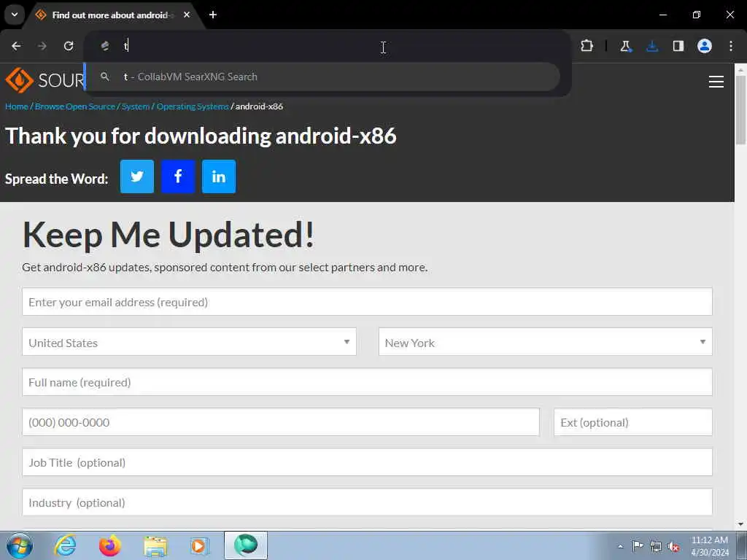Open the Browse Open Source breadcrumb
The image size is (747, 560).
point(75,106)
